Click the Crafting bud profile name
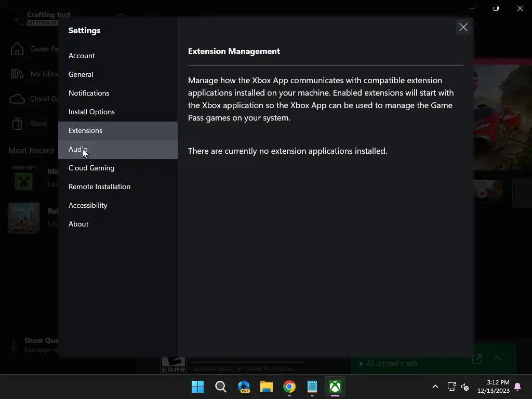Screen dimensions: 532x399 (48, 15)
